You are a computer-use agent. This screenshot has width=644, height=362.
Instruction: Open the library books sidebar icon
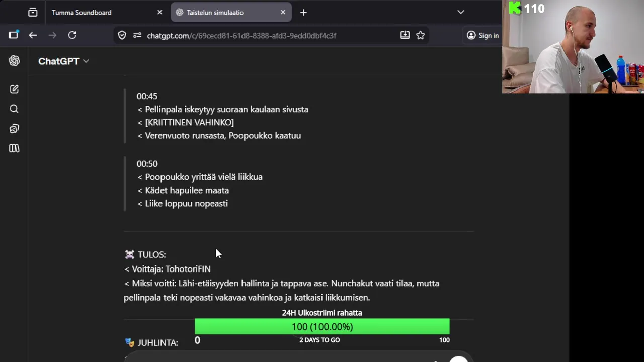14,148
